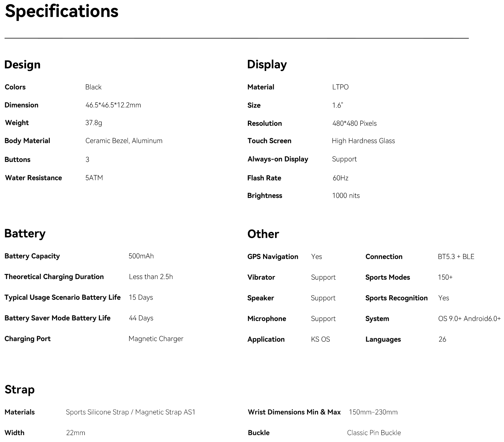The height and width of the screenshot is (442, 504).
Task: Select the 500mAh battery capacity value
Action: 141,256
